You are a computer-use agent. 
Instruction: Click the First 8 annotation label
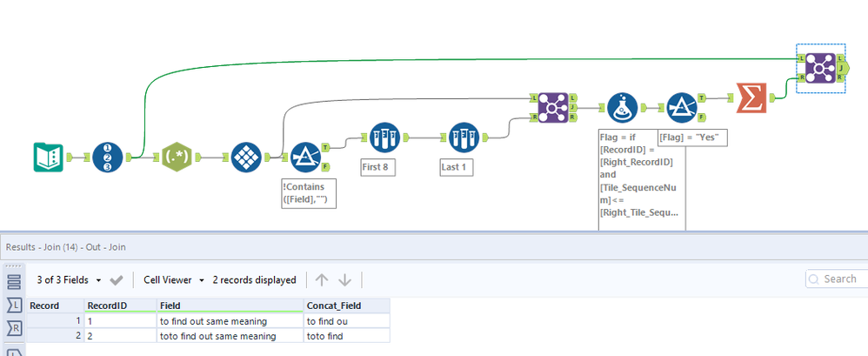pyautogui.click(x=378, y=166)
